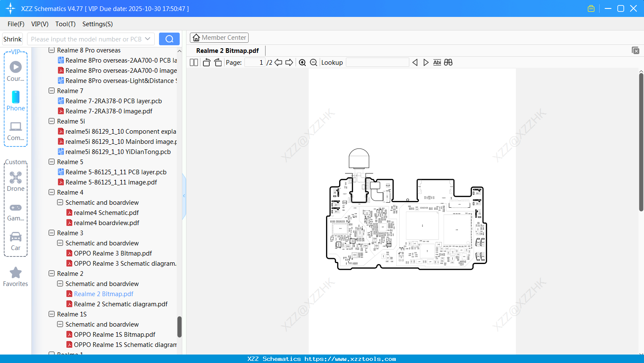Open the Tool(T) menu
The width and height of the screenshot is (644, 363).
coord(66,24)
